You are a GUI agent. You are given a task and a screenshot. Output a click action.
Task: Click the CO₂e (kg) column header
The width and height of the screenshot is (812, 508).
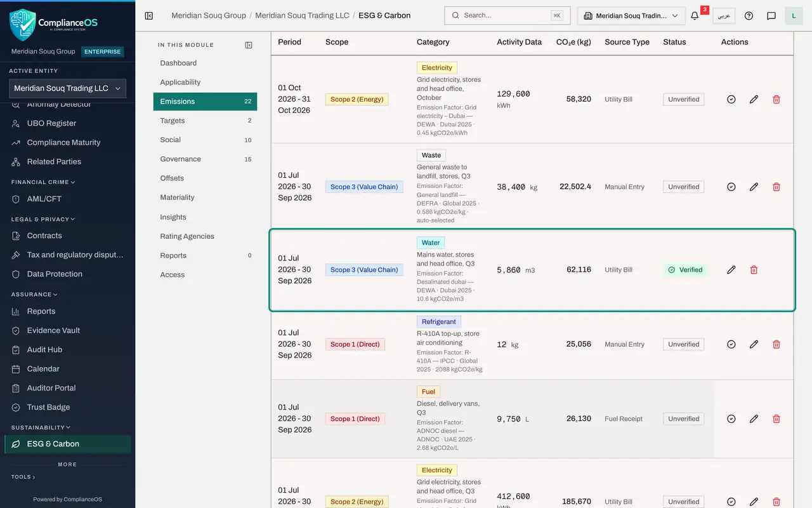[573, 42]
